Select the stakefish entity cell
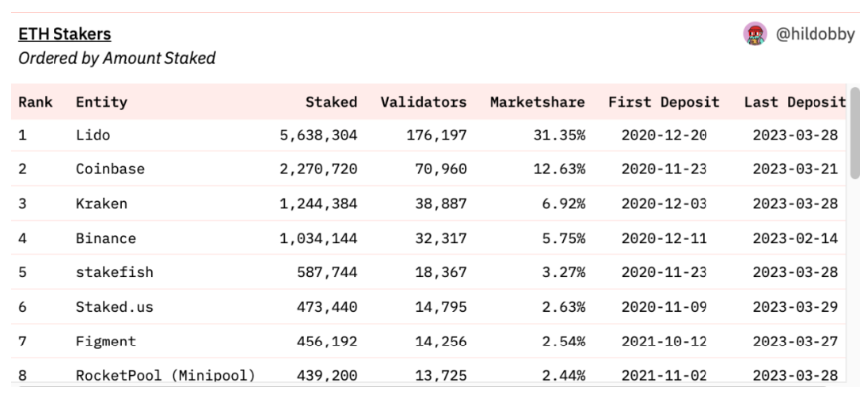Screen dimensions: 868x394 pyautogui.click(x=114, y=272)
